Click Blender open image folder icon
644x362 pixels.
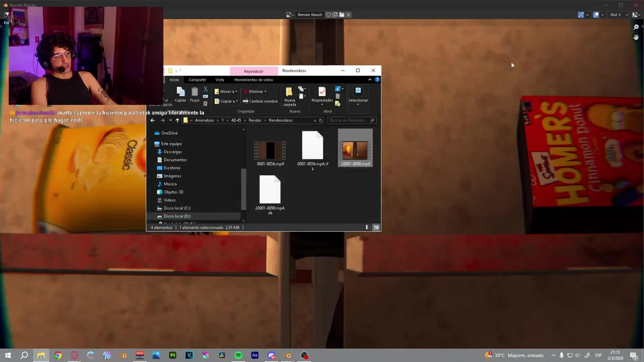click(x=342, y=15)
